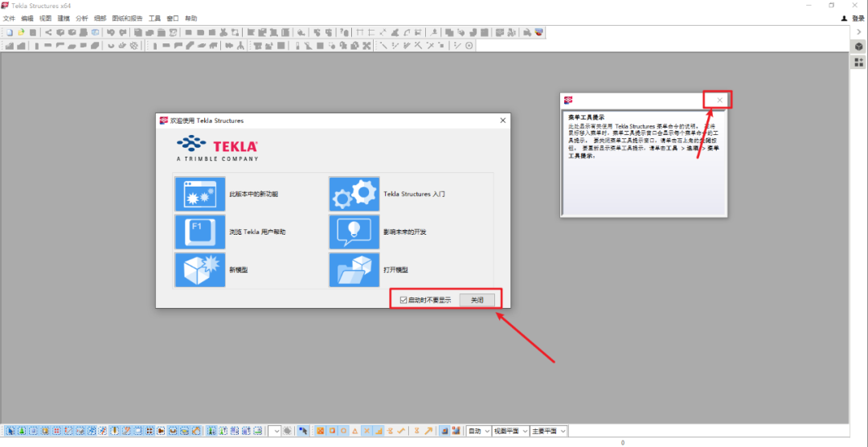Toggle the first select switch in bottom toolbar
The width and height of the screenshot is (868, 447).
point(10,431)
